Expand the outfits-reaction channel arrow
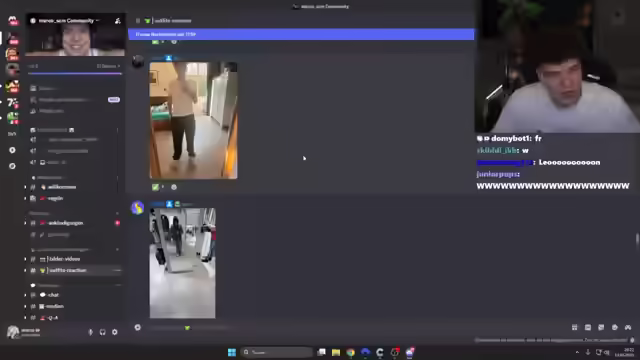The width and height of the screenshot is (640, 360). 25,270
